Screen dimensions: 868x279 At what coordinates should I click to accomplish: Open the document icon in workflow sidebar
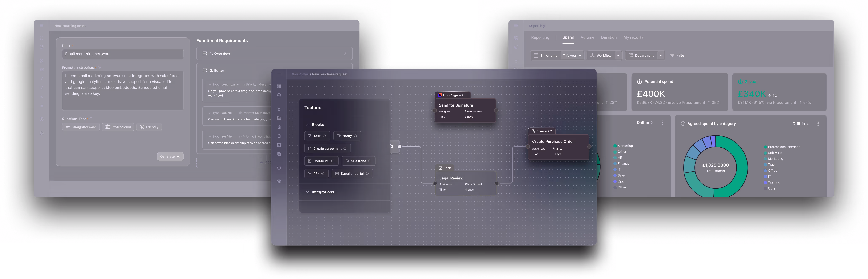[x=279, y=136]
